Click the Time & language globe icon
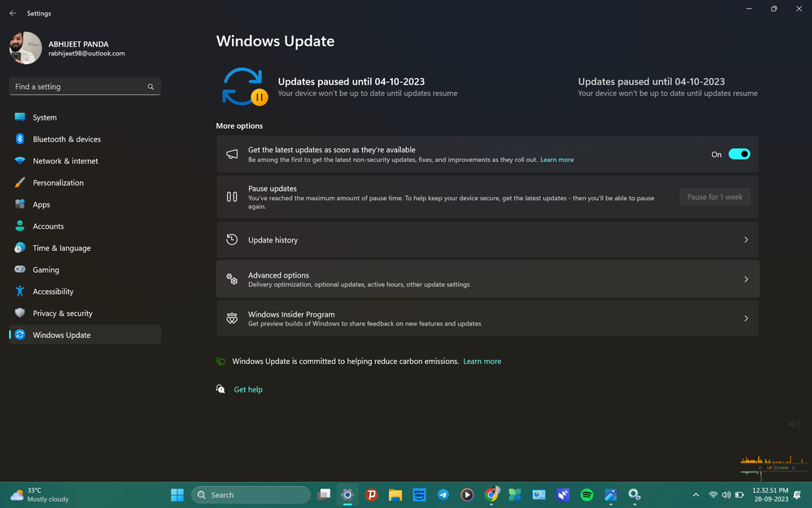The width and height of the screenshot is (812, 508). coord(20,247)
